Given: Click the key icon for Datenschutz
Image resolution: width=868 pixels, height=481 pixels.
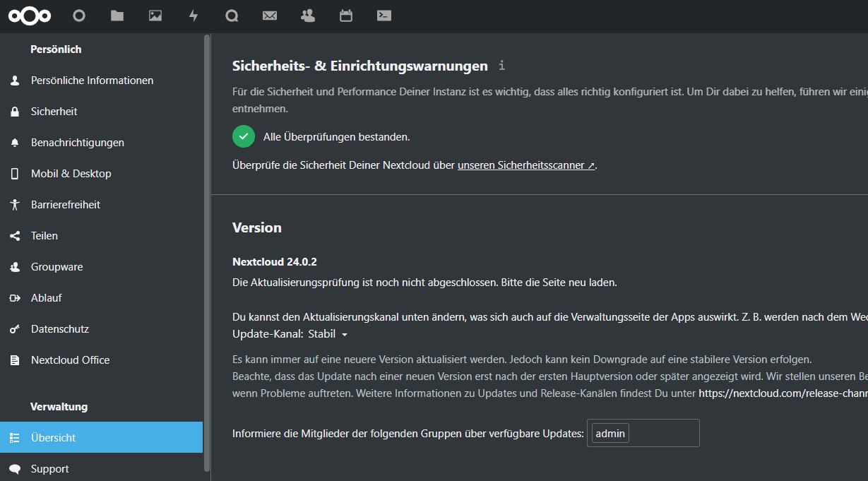Looking at the screenshot, I should [x=15, y=329].
